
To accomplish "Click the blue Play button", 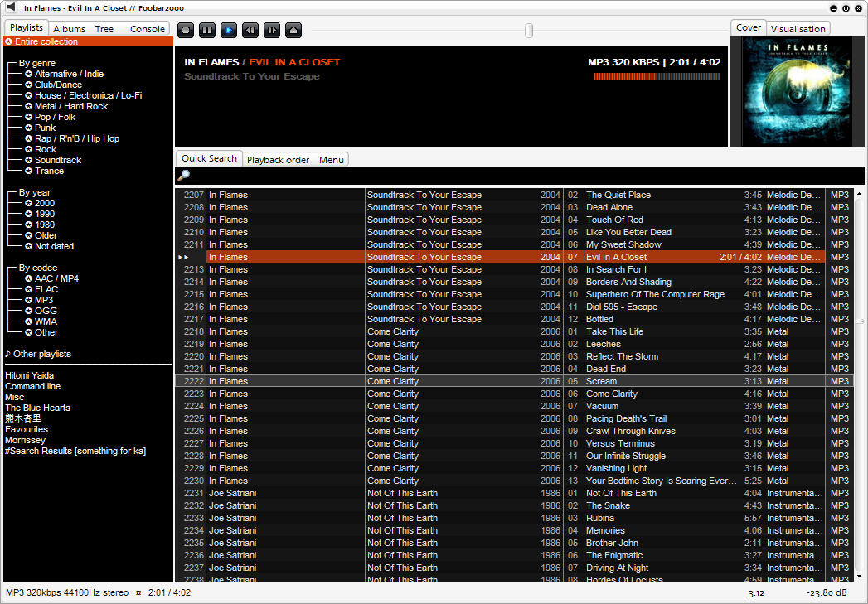I will point(229,31).
